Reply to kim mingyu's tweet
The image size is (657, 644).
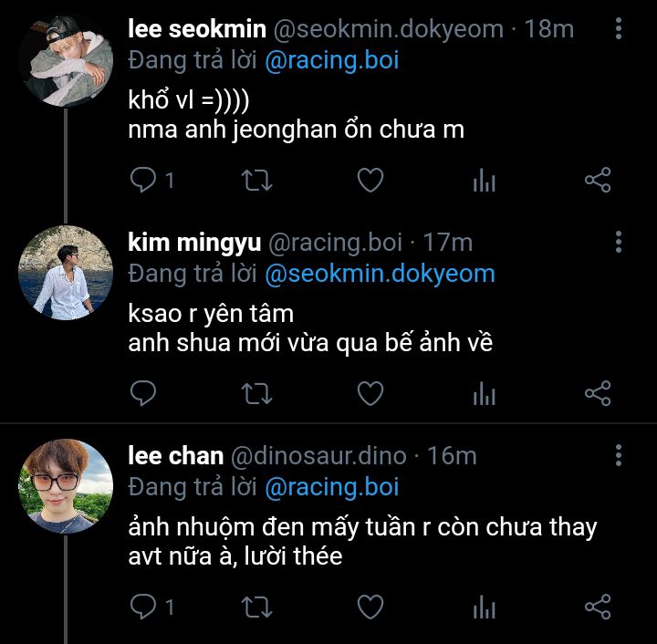pos(144,393)
